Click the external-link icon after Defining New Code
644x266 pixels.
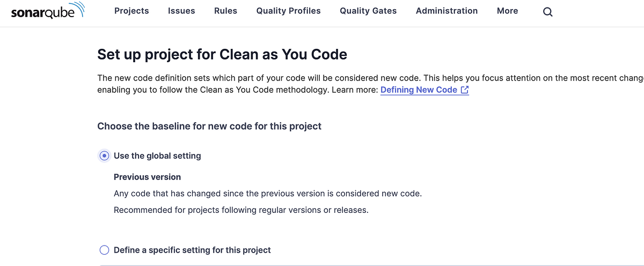[465, 90]
